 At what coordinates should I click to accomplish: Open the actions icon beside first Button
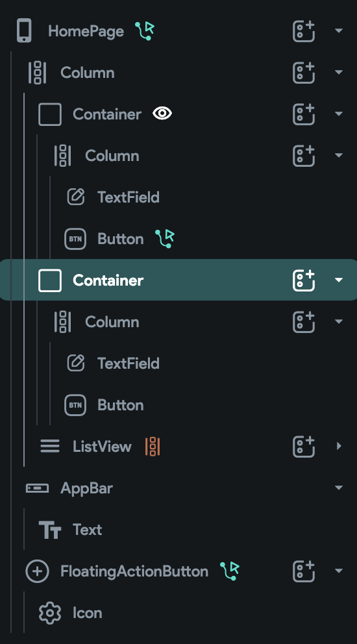point(165,239)
